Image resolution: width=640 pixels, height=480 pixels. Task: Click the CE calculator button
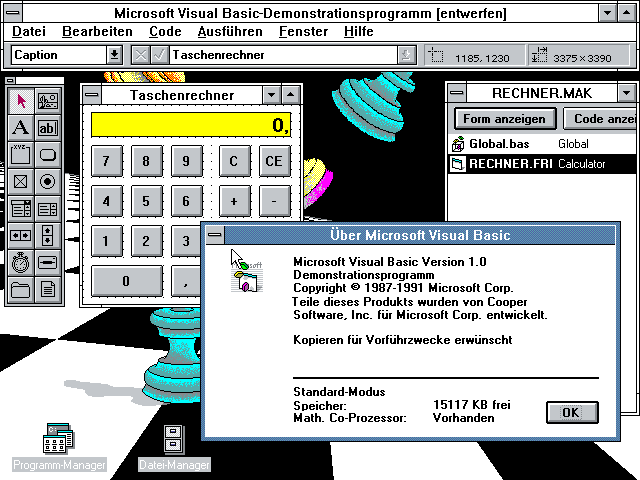pos(275,161)
